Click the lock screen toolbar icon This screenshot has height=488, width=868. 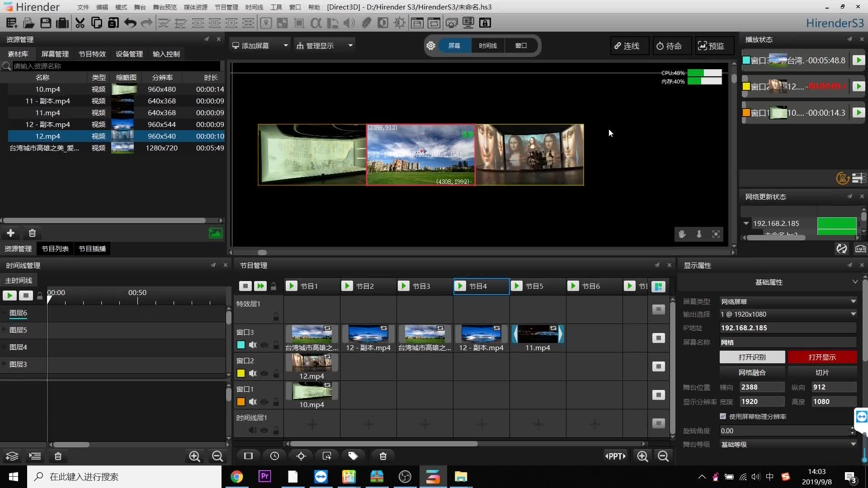[x=485, y=23]
